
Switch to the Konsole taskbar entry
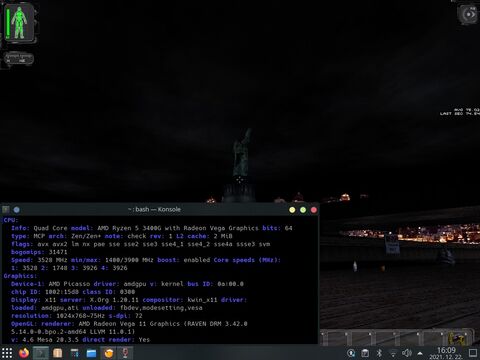coord(41,353)
